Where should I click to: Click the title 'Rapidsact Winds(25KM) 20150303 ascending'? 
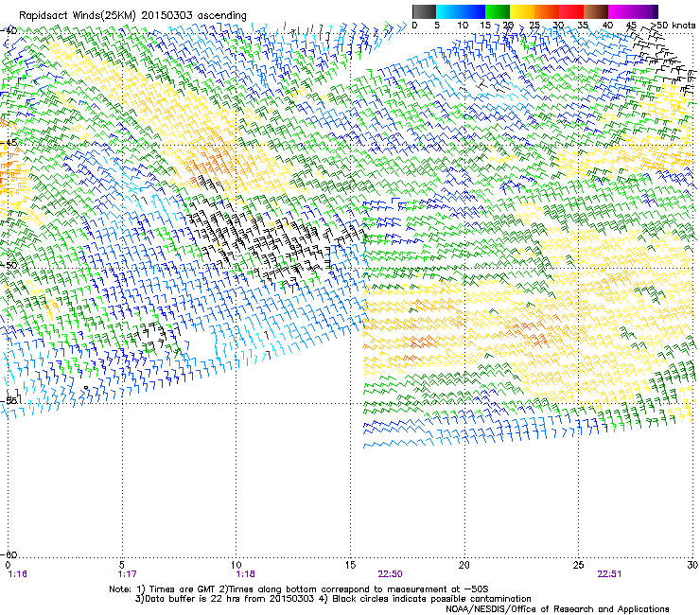[x=132, y=16]
